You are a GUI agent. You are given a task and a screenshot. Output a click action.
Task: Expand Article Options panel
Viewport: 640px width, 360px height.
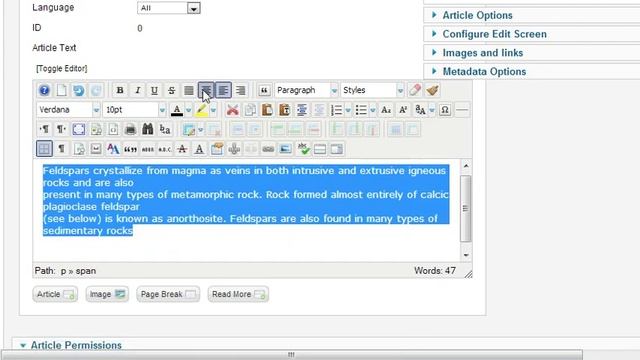pyautogui.click(x=477, y=15)
